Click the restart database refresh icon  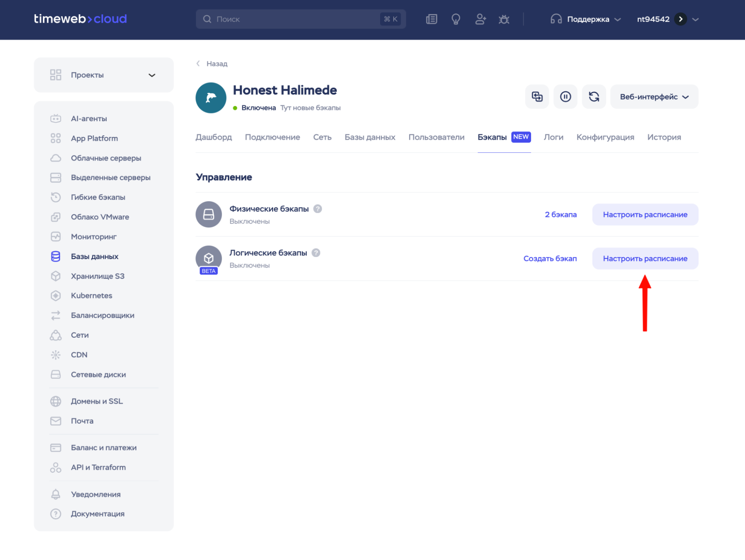pyautogui.click(x=594, y=97)
